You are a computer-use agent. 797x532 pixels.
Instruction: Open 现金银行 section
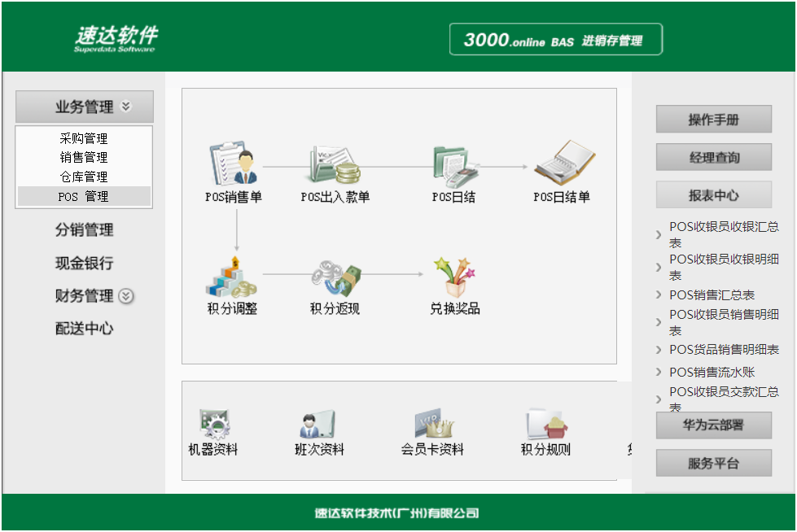(x=85, y=264)
